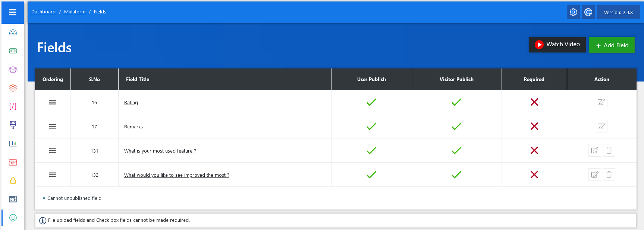Open the users group sidebar icon
Image resolution: width=644 pixels, height=230 pixels.
(x=13, y=69)
